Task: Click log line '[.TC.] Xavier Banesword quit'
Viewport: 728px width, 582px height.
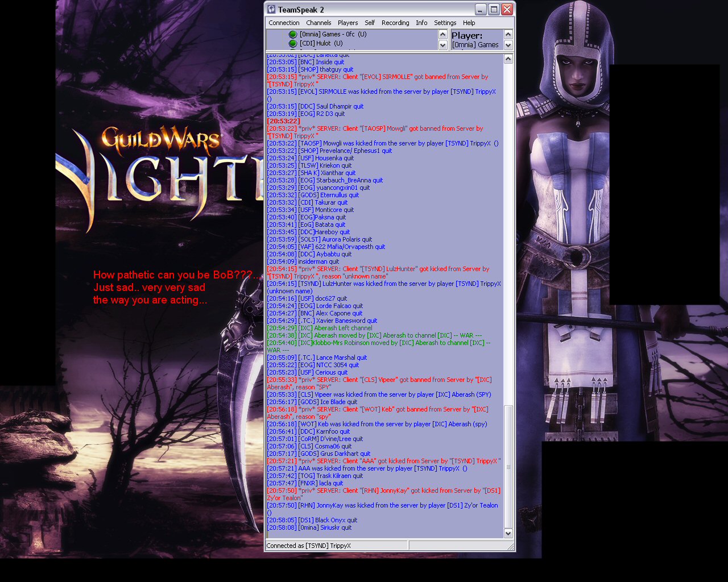Action: click(322, 321)
